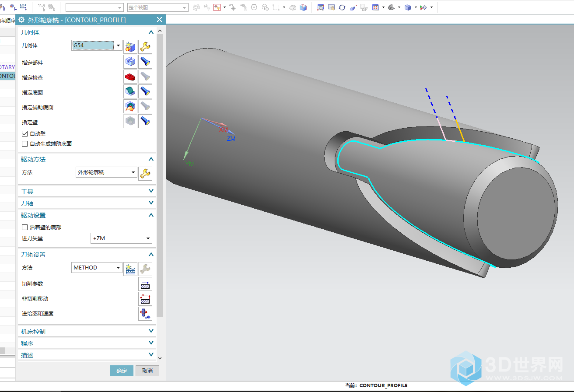Click the zoom fit view toolbar icon

pos(321,7)
